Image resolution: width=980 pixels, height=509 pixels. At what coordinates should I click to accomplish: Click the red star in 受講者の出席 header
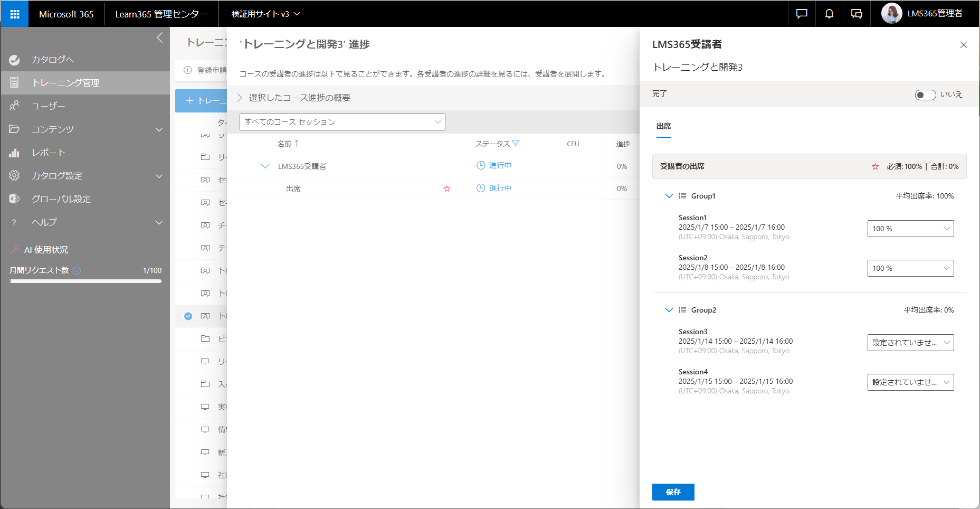pyautogui.click(x=875, y=166)
